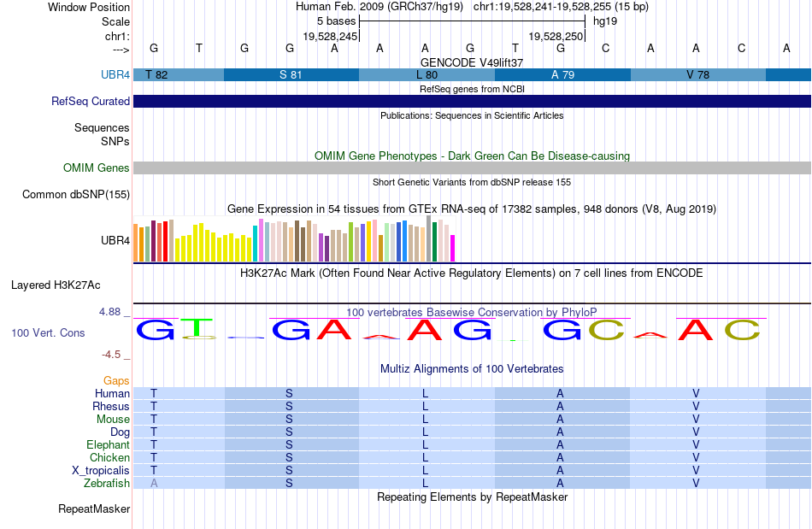Click Repeating Elements by RepeatMasker title
The width and height of the screenshot is (812, 529).
click(x=472, y=497)
